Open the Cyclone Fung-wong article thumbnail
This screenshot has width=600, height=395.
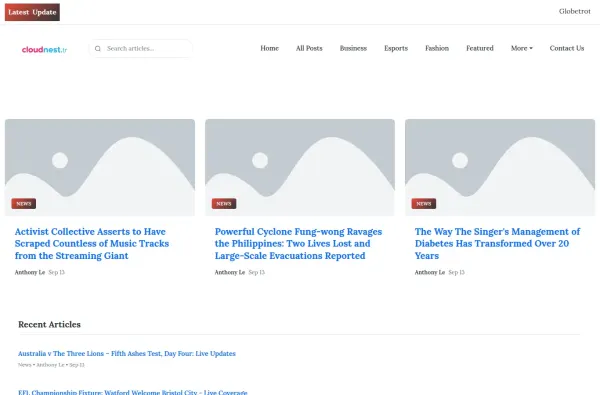(300, 167)
